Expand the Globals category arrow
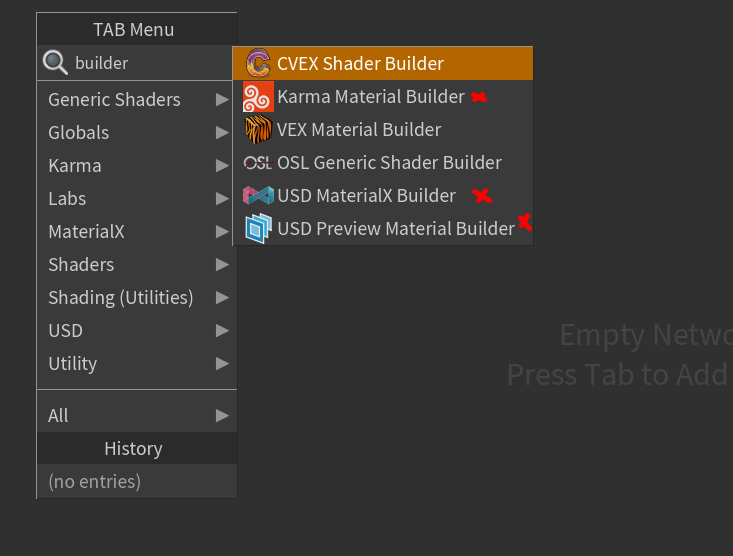This screenshot has height=556, width=733. pyautogui.click(x=222, y=133)
